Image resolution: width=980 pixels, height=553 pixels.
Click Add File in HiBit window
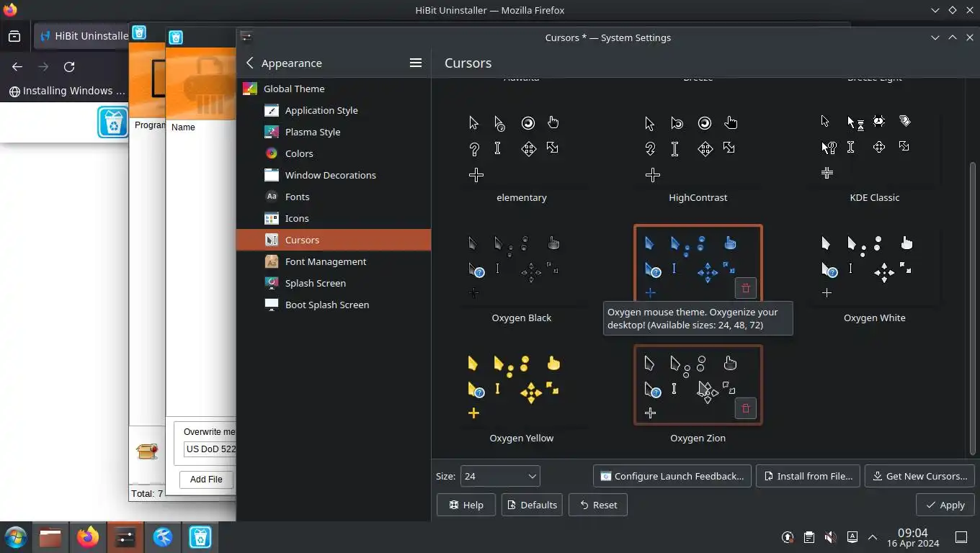pyautogui.click(x=206, y=479)
